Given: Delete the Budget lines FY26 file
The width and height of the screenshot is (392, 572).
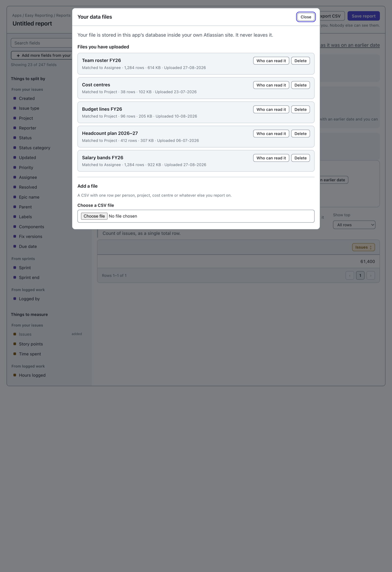Looking at the screenshot, I should [x=300, y=110].
